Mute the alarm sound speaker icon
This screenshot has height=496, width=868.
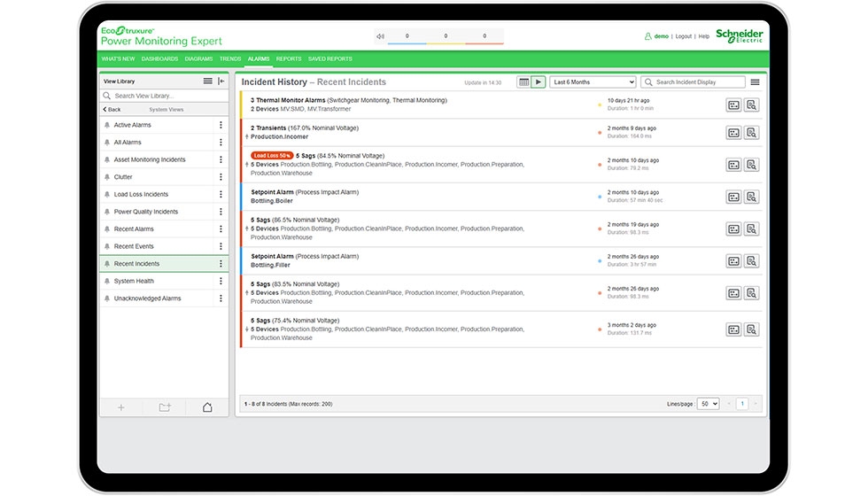tap(380, 36)
